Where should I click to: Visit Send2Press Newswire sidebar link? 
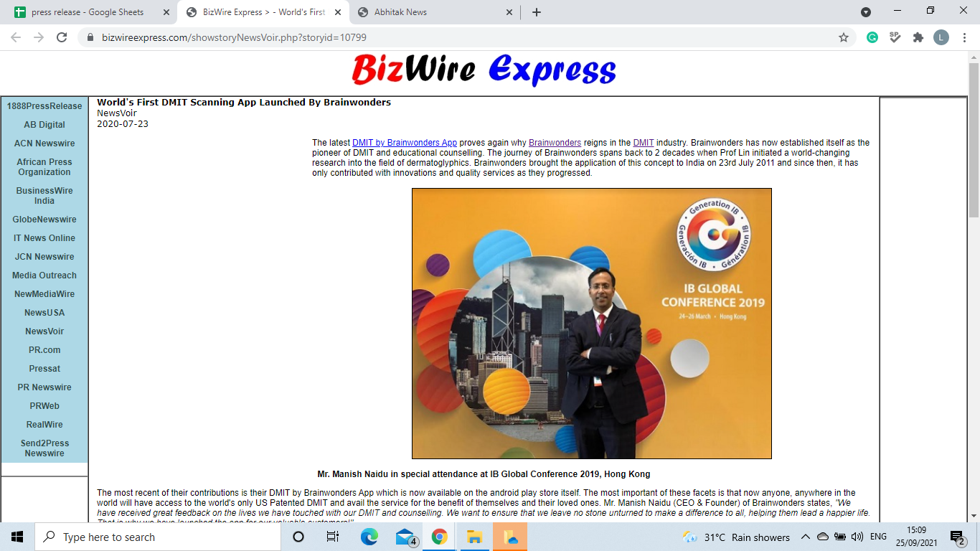pos(44,448)
